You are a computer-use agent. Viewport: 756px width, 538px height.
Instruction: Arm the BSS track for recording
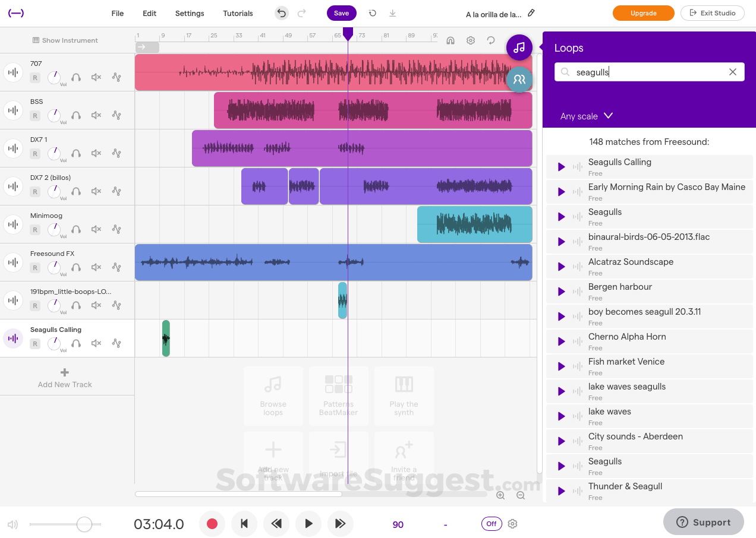(x=34, y=116)
